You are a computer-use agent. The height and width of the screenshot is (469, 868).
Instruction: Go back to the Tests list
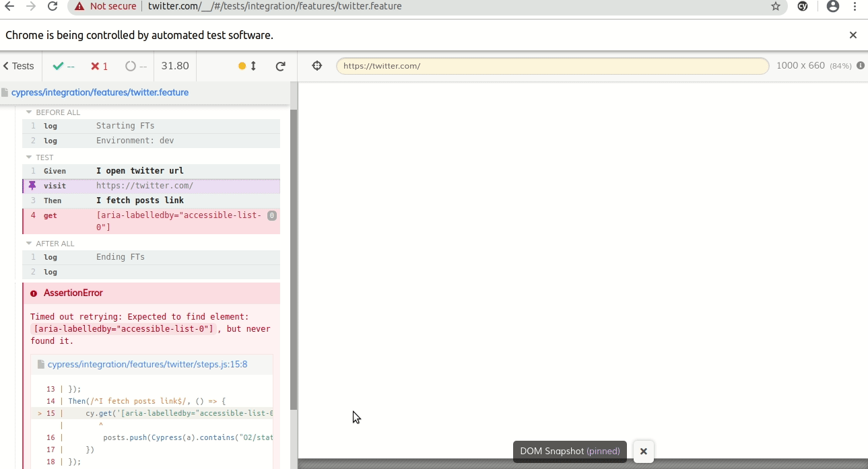coord(17,65)
